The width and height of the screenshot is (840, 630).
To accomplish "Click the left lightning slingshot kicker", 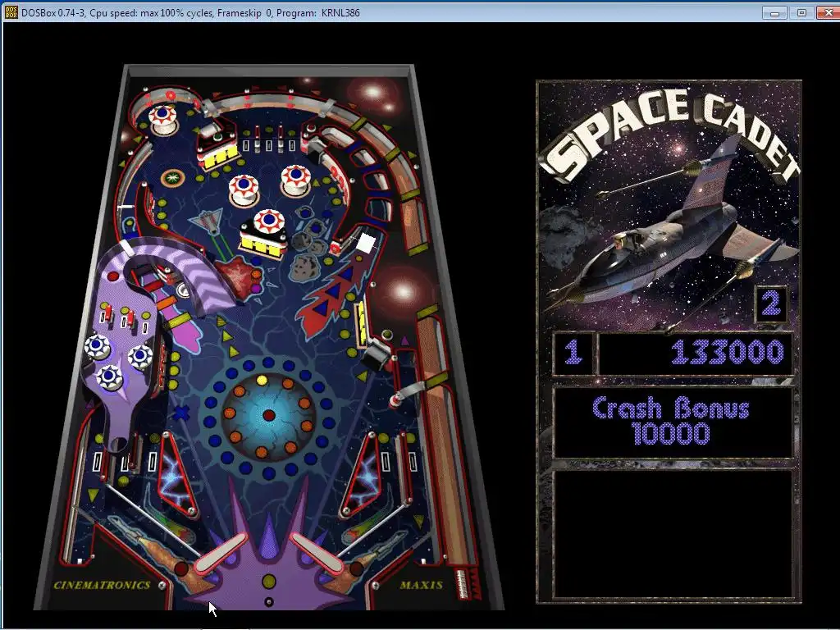I will click(177, 475).
